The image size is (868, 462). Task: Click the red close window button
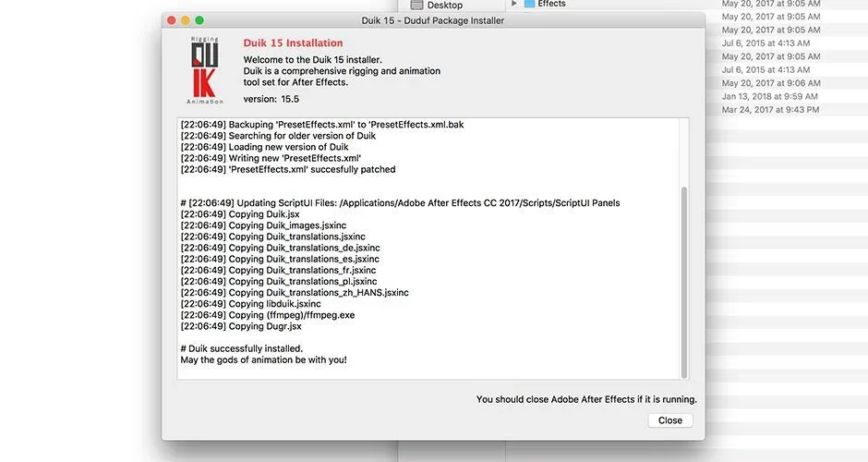coord(172,20)
